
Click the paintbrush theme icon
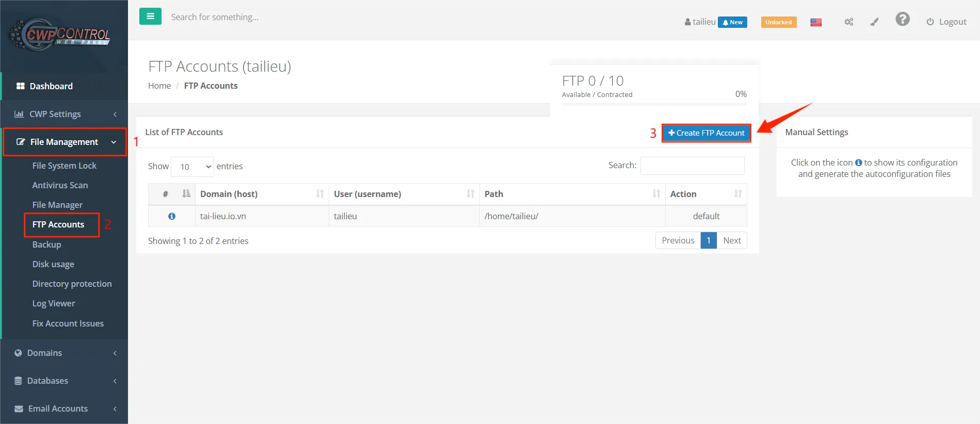point(874,22)
